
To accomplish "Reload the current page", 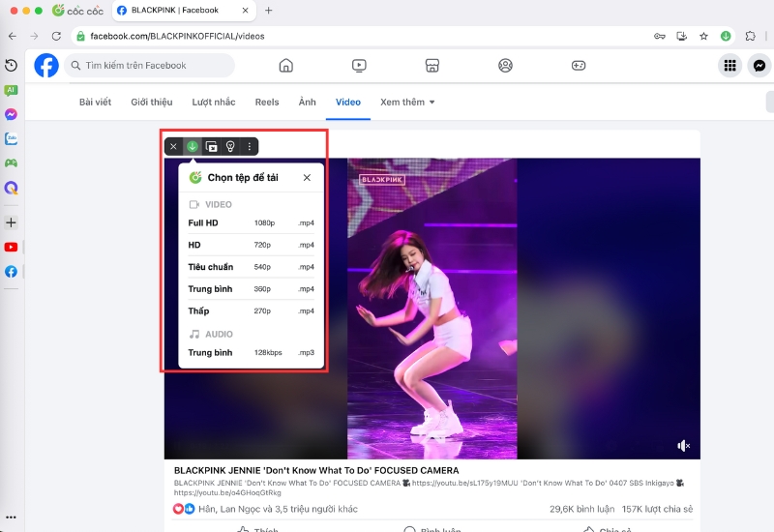I will [56, 36].
